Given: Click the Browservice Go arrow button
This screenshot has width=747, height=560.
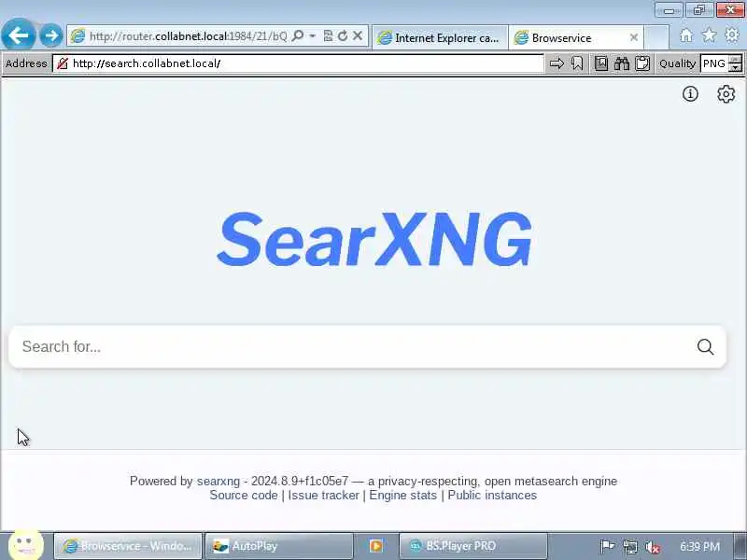Looking at the screenshot, I should 557,63.
